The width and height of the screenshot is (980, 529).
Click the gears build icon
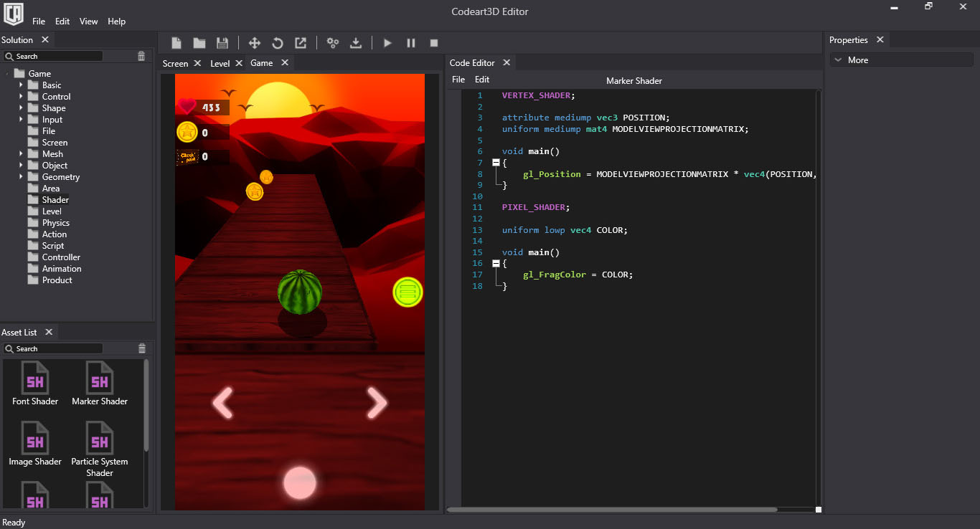click(x=333, y=43)
